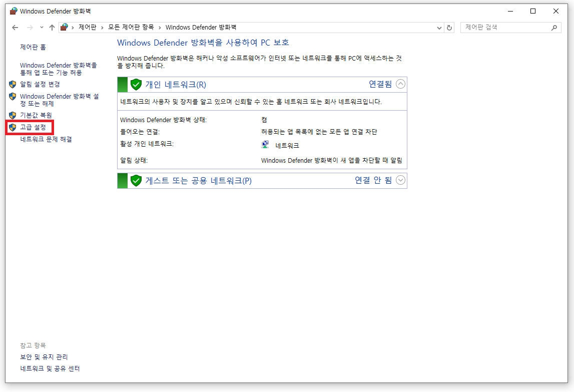Click the green shield on 개인 네트워크
The width and height of the screenshot is (574, 392).
[x=136, y=85]
